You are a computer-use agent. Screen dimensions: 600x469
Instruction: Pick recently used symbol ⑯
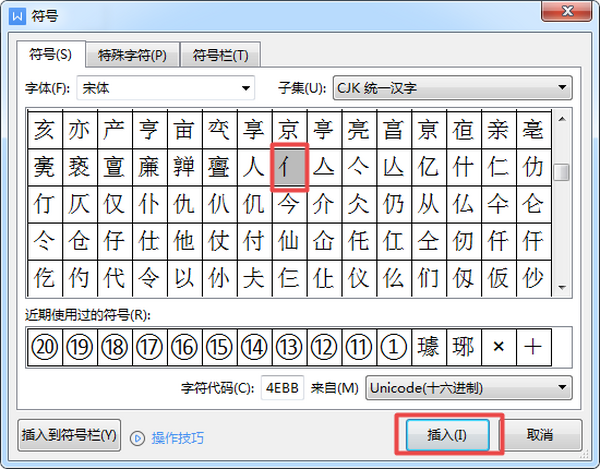point(184,347)
